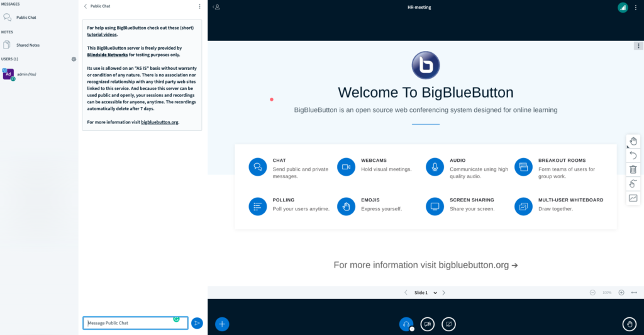Go to next slide
This screenshot has height=335, width=644.
(443, 293)
